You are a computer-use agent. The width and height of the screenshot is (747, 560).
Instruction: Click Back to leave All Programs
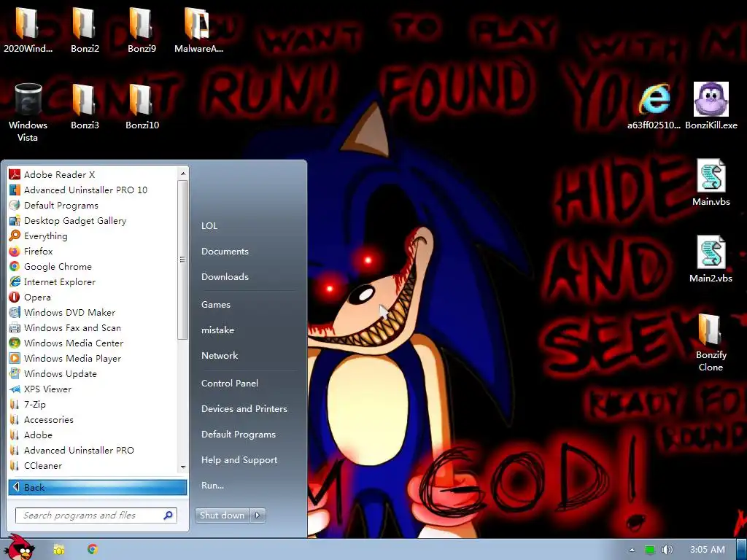point(98,487)
